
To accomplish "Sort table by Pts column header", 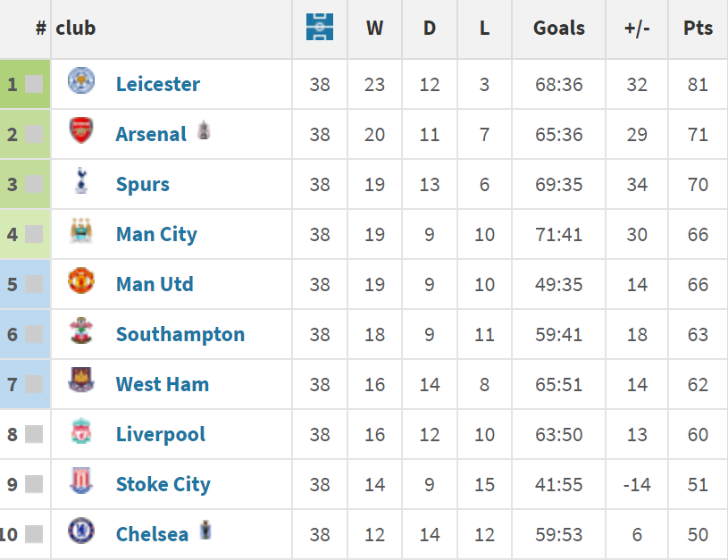I will (x=698, y=28).
